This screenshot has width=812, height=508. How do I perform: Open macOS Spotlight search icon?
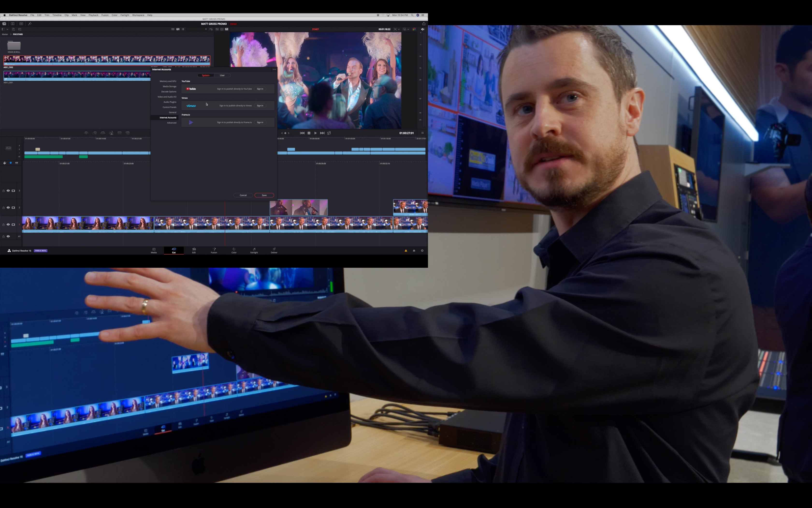412,15
